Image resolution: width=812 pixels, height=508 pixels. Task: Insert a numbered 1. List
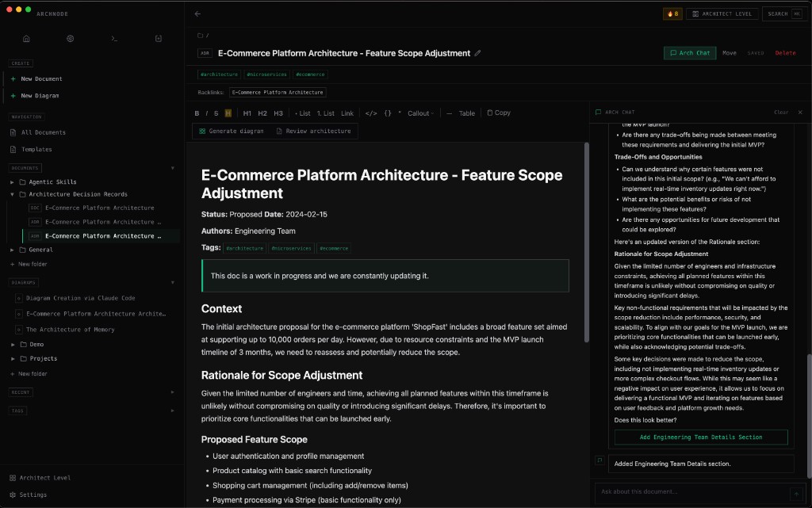326,113
